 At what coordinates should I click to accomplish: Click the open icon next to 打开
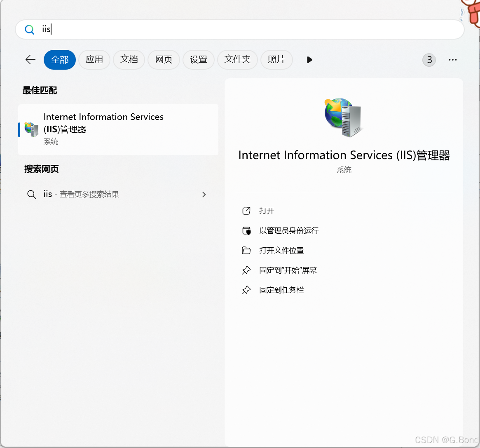point(246,211)
